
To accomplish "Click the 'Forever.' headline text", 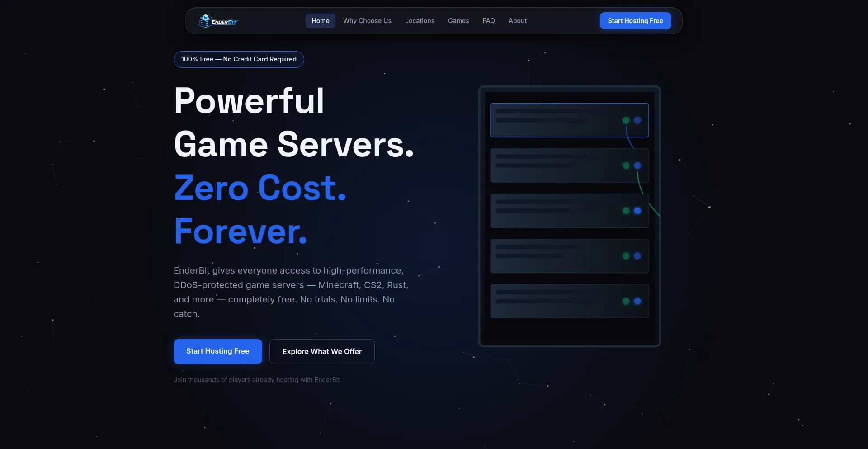I will pyautogui.click(x=241, y=231).
